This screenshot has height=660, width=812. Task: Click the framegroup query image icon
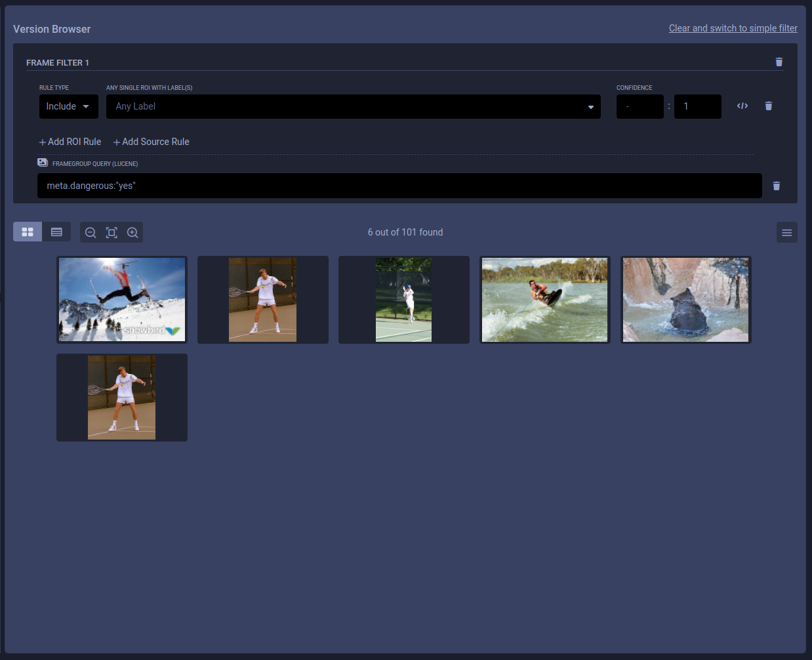(x=43, y=163)
